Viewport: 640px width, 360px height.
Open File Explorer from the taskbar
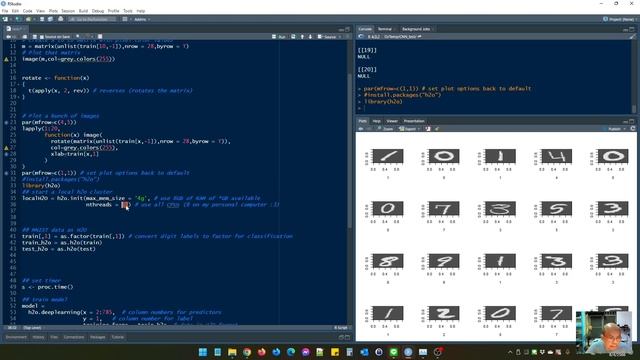(x=232, y=352)
